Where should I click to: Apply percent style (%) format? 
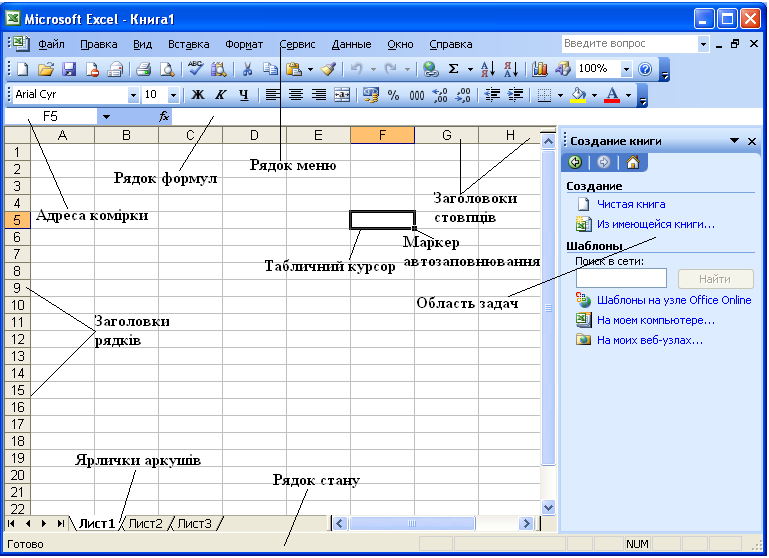point(393,95)
